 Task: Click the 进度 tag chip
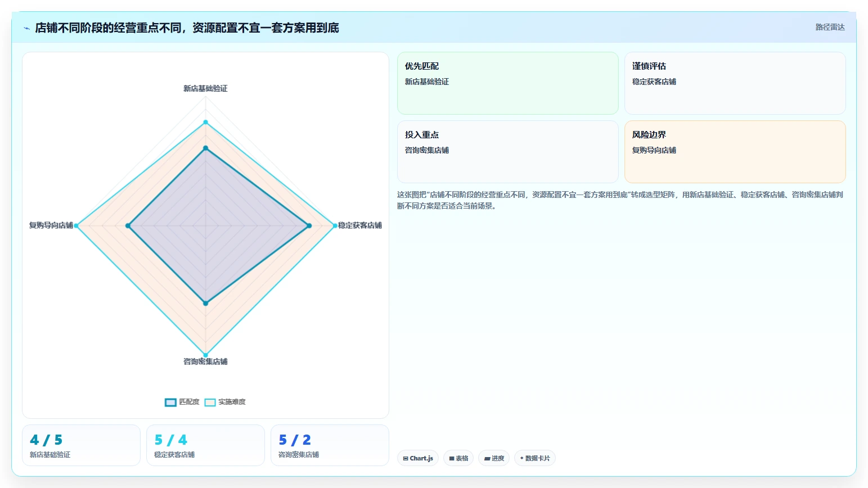[x=494, y=458]
